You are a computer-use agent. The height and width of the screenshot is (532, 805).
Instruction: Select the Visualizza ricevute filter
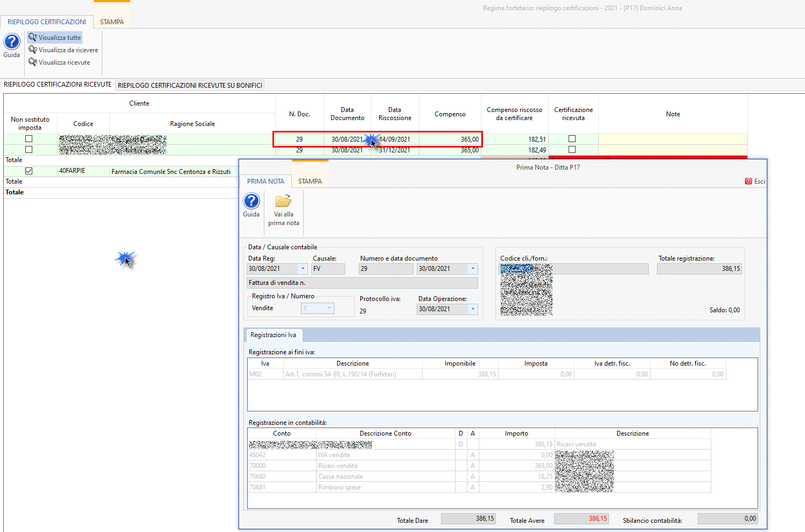point(59,62)
